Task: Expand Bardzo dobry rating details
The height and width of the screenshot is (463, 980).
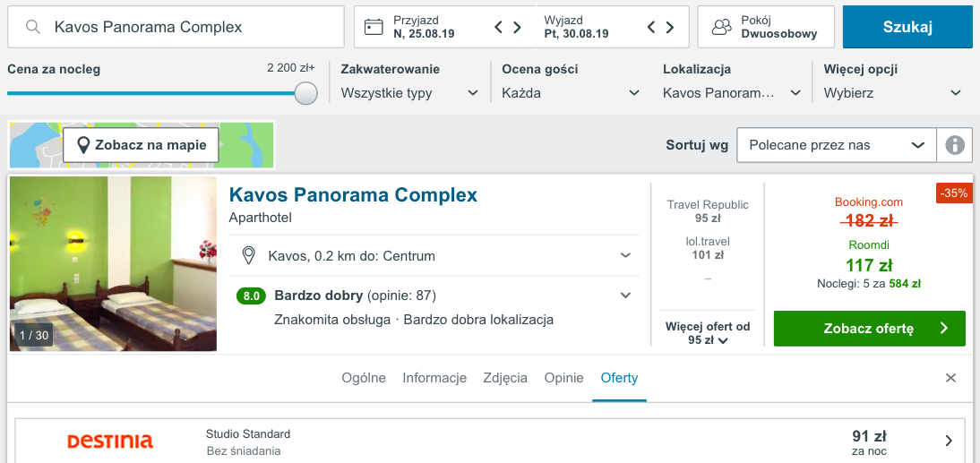Action: 625,295
